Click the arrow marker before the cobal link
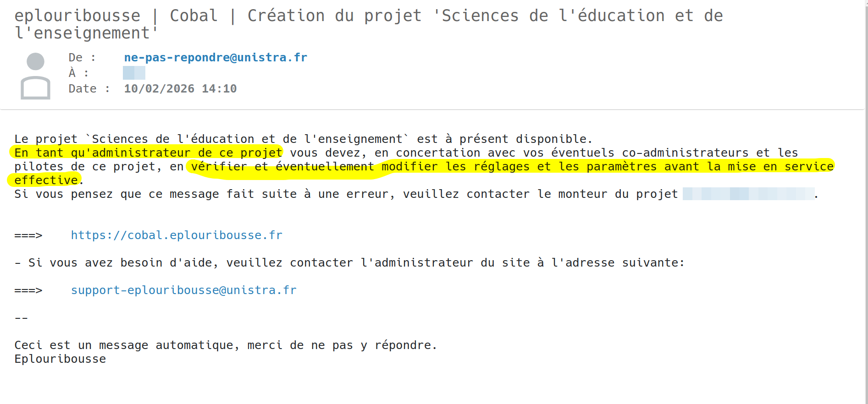868x404 pixels. click(x=28, y=235)
